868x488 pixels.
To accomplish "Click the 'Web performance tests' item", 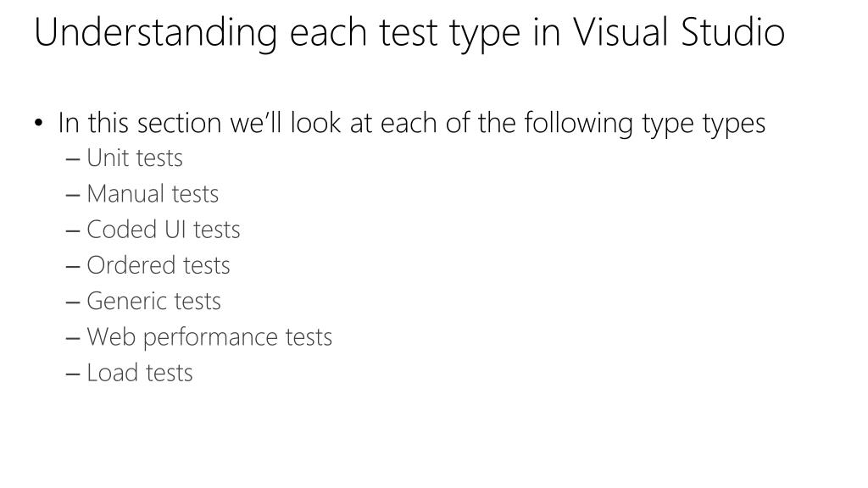I will [x=209, y=337].
